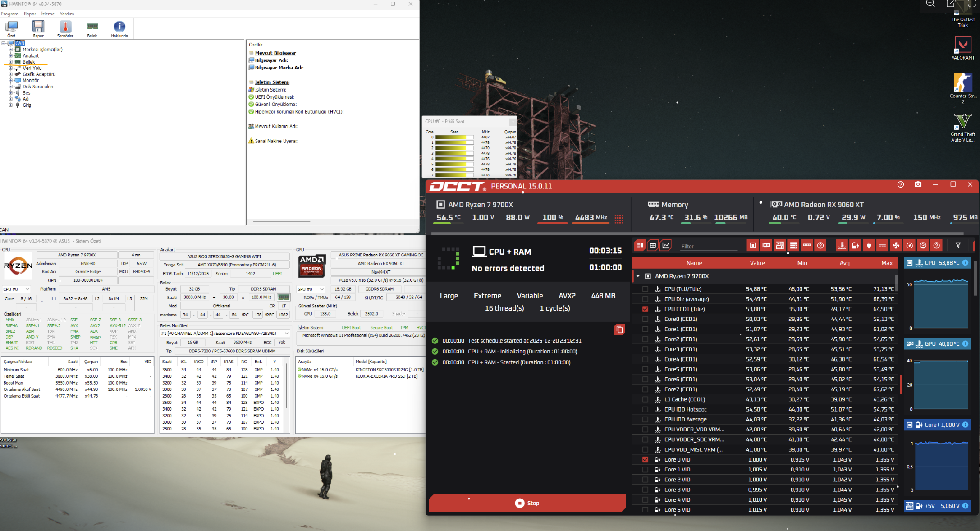Check the Core0 (CCD1) sensor checkbox
Screen dimensions: 980x531
[645, 319]
